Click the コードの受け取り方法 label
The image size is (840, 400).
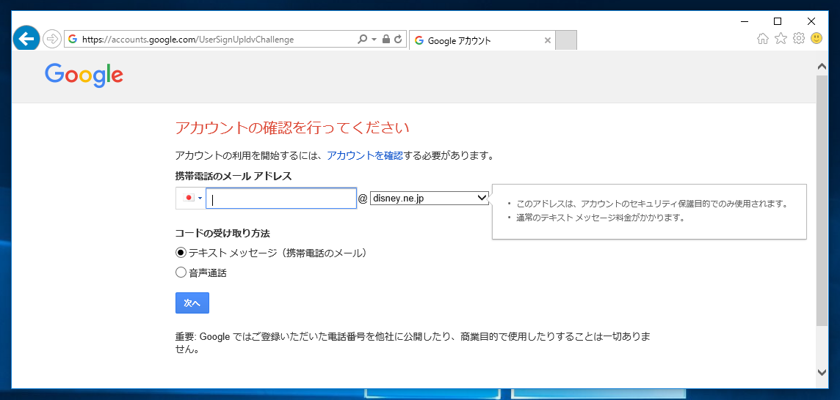tap(222, 233)
